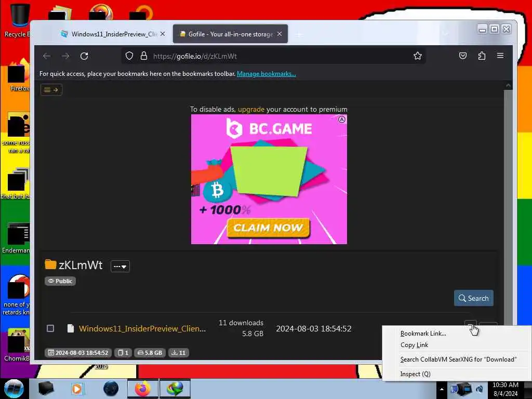The width and height of the screenshot is (532, 399).
Task: Click the Manage bookmarks link
Action: (267, 74)
